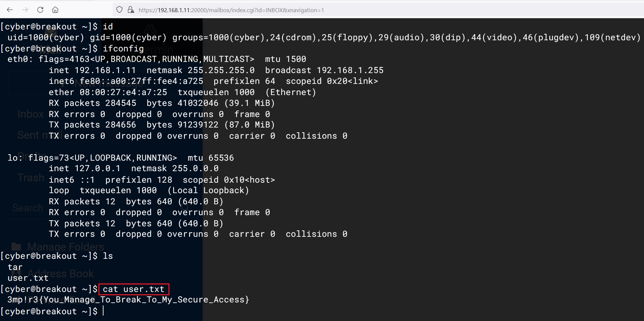
Task: Open the Sent mail folder
Action: 32,135
